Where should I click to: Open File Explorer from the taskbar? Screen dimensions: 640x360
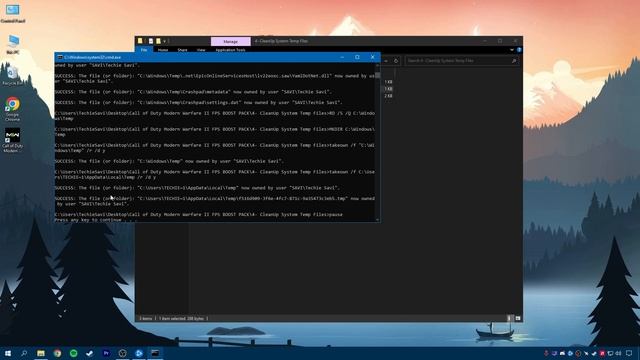(x=41, y=353)
